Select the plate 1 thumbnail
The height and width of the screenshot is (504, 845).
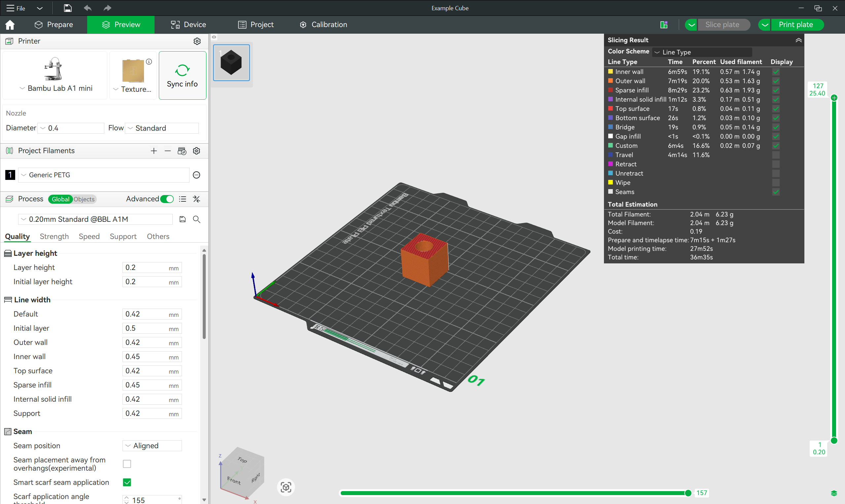pyautogui.click(x=231, y=62)
